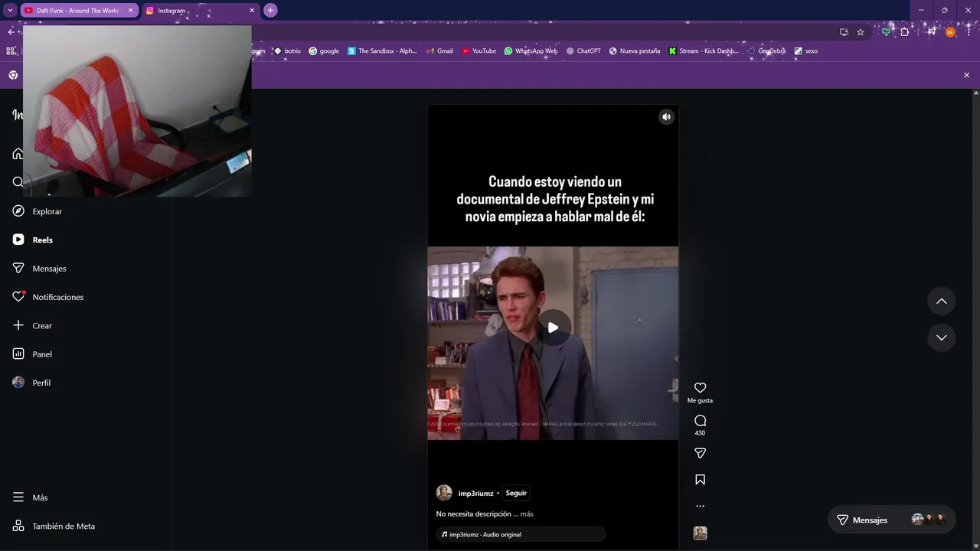Play the paused reel video
This screenshot has width=980, height=551.
click(x=553, y=328)
